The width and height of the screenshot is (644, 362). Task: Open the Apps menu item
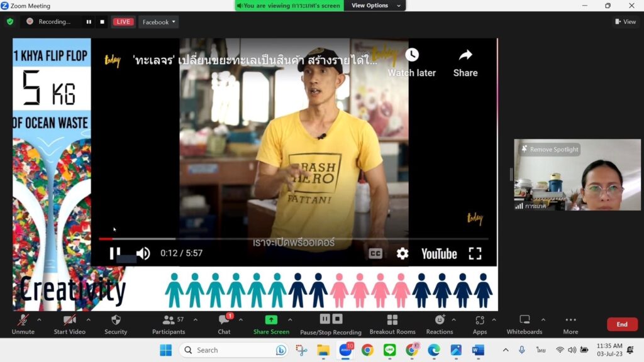[480, 321]
